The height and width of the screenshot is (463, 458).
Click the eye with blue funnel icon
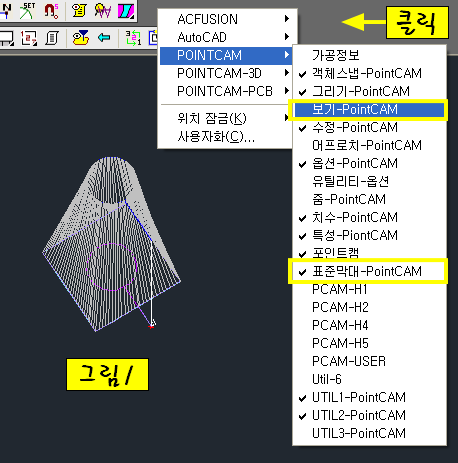point(81,37)
